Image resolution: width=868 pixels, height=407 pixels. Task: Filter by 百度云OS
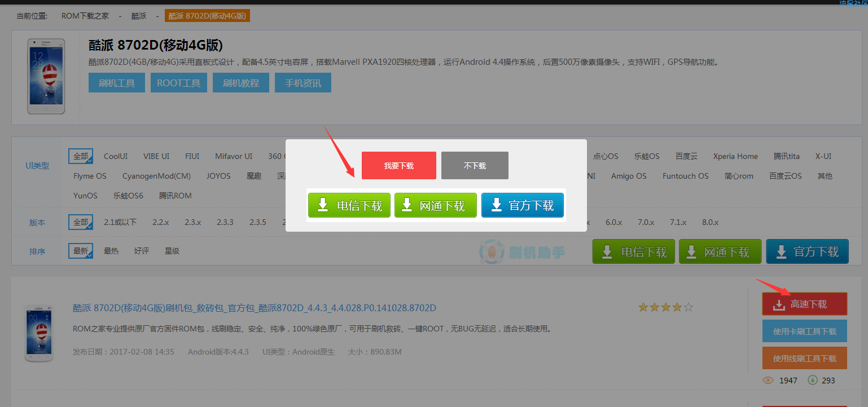(785, 176)
